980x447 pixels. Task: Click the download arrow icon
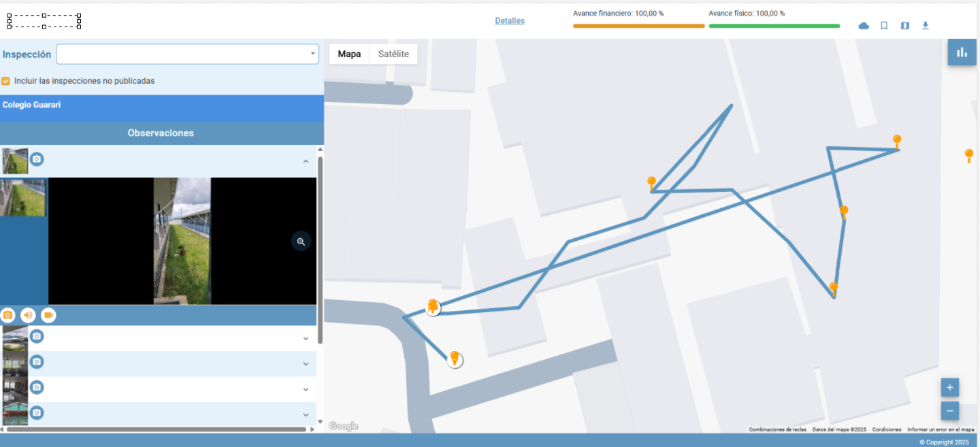tap(925, 26)
